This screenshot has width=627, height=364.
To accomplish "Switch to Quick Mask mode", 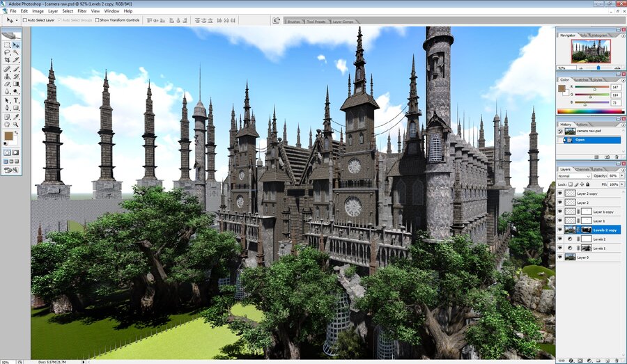I will coord(15,152).
